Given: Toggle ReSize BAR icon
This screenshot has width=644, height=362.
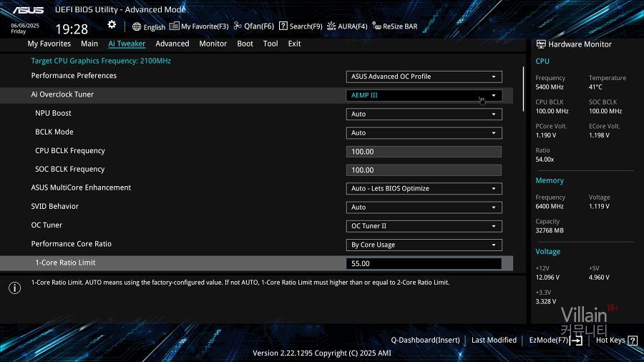Looking at the screenshot, I should click(x=376, y=26).
